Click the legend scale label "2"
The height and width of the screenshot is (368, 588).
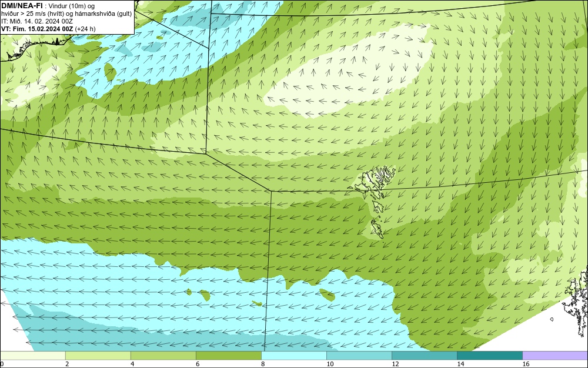[x=67, y=364]
